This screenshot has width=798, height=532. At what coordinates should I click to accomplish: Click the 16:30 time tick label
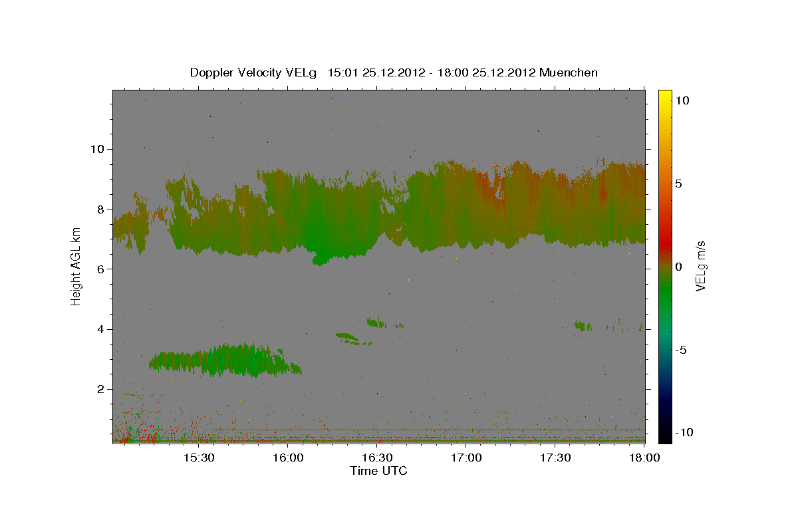pyautogui.click(x=377, y=458)
